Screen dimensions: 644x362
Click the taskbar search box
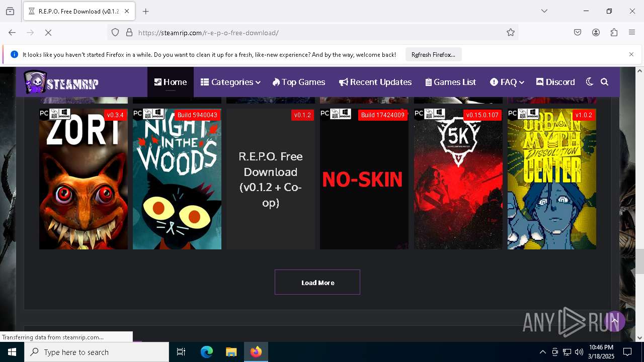(x=97, y=352)
